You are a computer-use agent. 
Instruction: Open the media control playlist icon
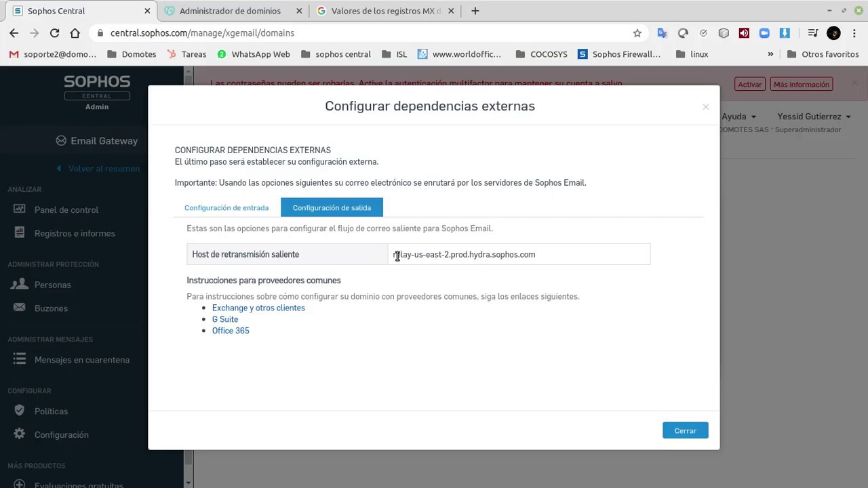click(813, 33)
